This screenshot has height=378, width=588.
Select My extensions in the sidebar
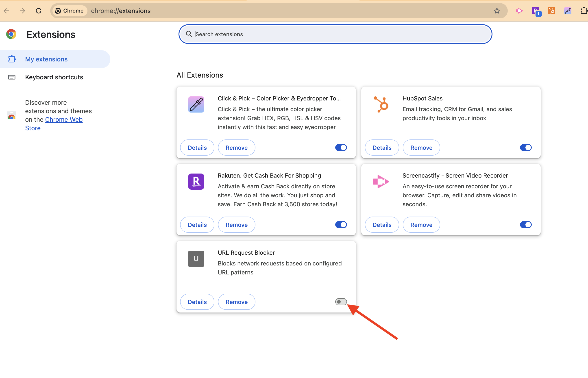coord(55,59)
